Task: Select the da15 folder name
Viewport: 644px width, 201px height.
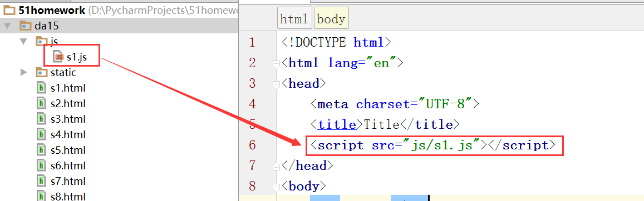Action: (x=46, y=26)
